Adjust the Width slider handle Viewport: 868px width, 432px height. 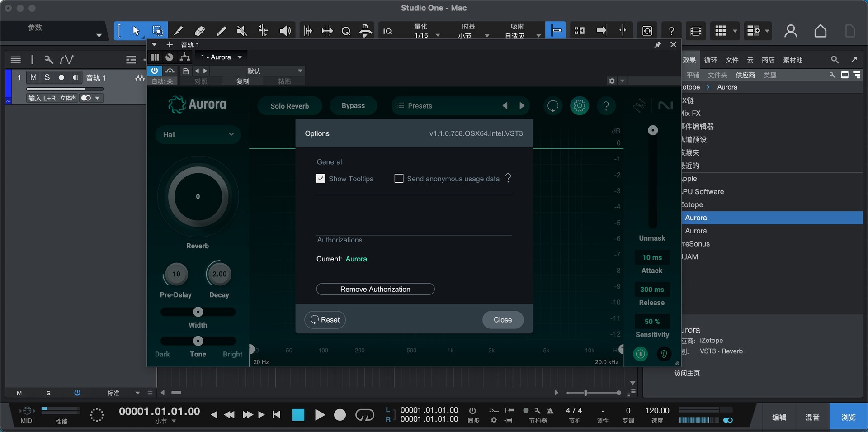(198, 312)
